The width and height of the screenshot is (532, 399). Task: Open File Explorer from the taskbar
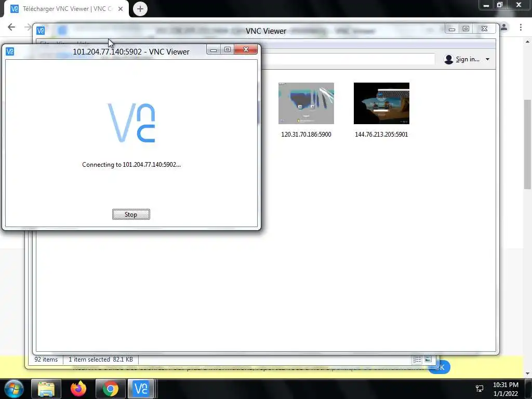click(x=46, y=389)
